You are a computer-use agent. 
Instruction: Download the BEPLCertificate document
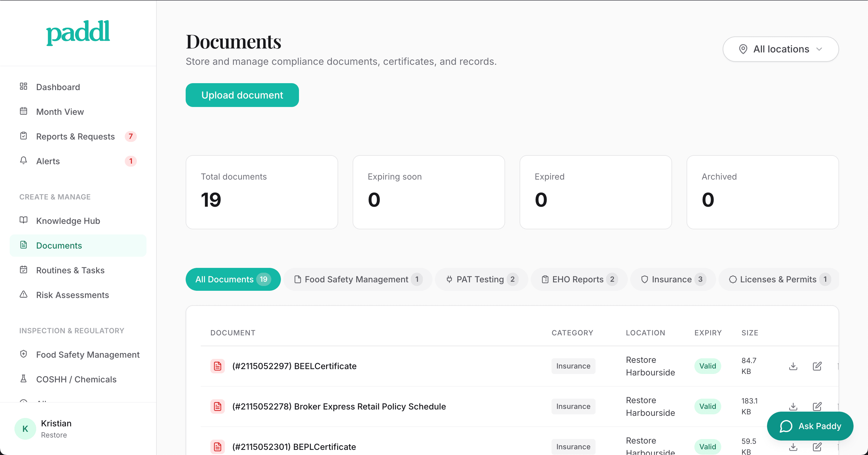(793, 447)
